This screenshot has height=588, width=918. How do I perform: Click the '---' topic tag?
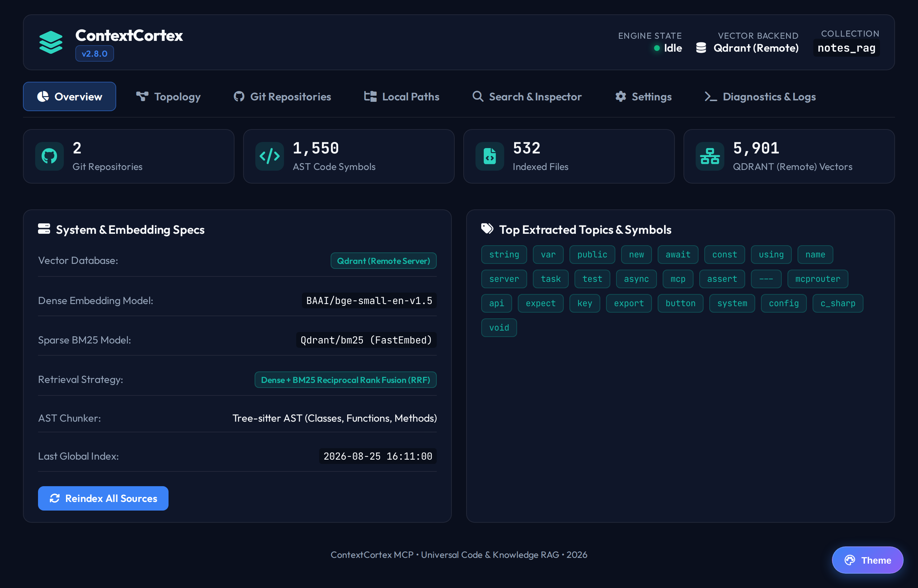pos(766,279)
